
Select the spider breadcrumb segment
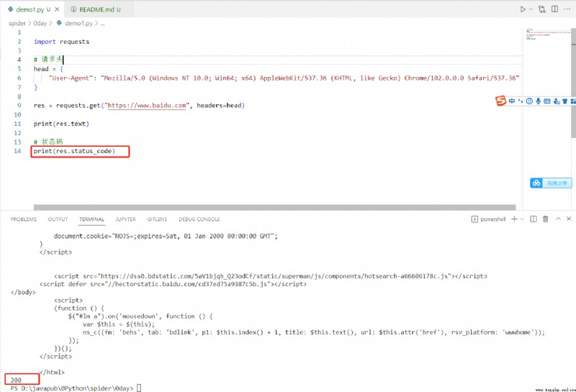click(17, 23)
